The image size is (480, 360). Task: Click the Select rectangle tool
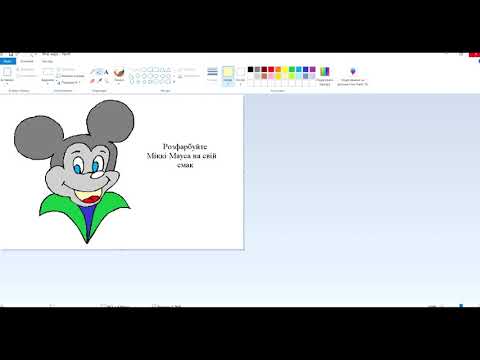coord(47,72)
